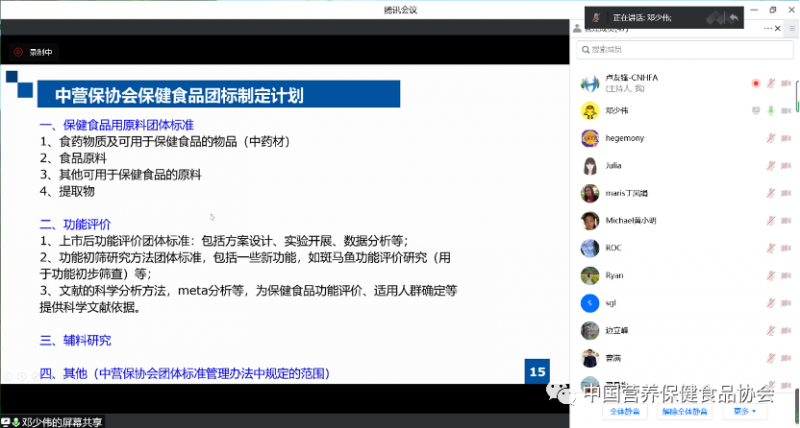Click Ryan's camera-off icon
The width and height of the screenshot is (800, 428).
coord(786,275)
